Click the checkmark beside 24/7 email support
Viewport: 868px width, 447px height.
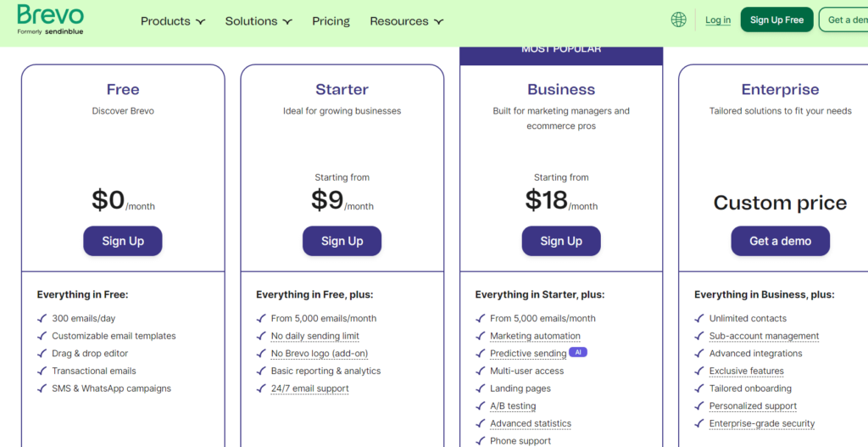pyautogui.click(x=261, y=388)
